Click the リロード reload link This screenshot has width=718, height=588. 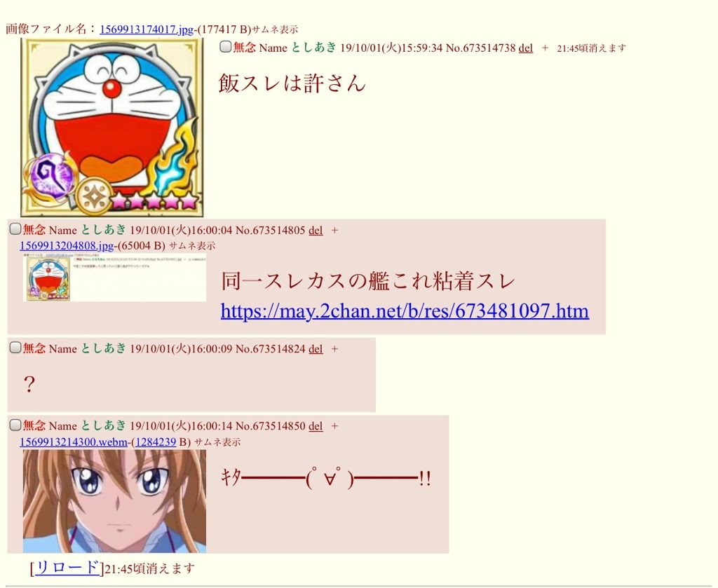click(67, 568)
